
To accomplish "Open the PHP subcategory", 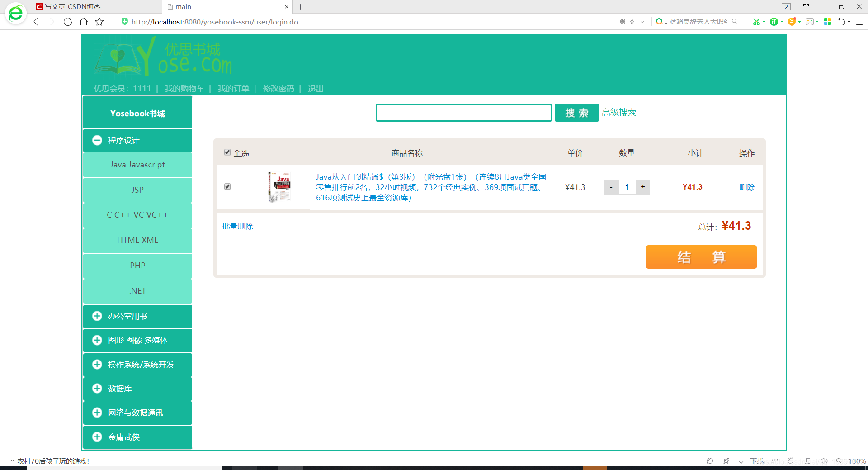I will click(x=138, y=266).
